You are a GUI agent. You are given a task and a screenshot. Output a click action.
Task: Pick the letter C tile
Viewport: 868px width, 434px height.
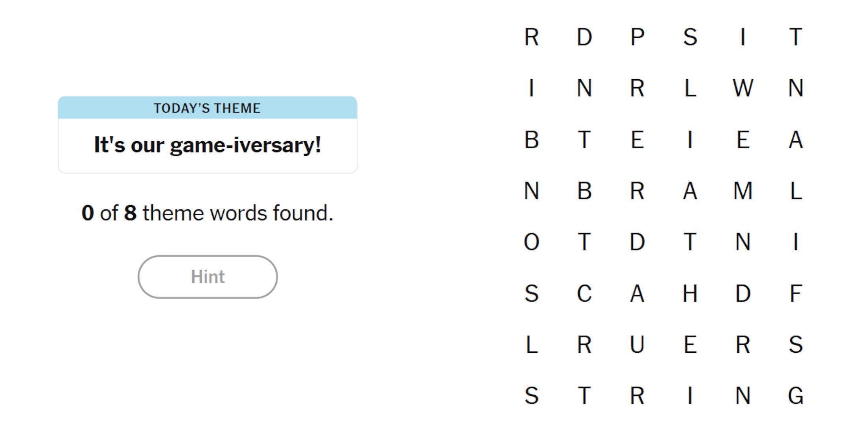click(x=584, y=294)
